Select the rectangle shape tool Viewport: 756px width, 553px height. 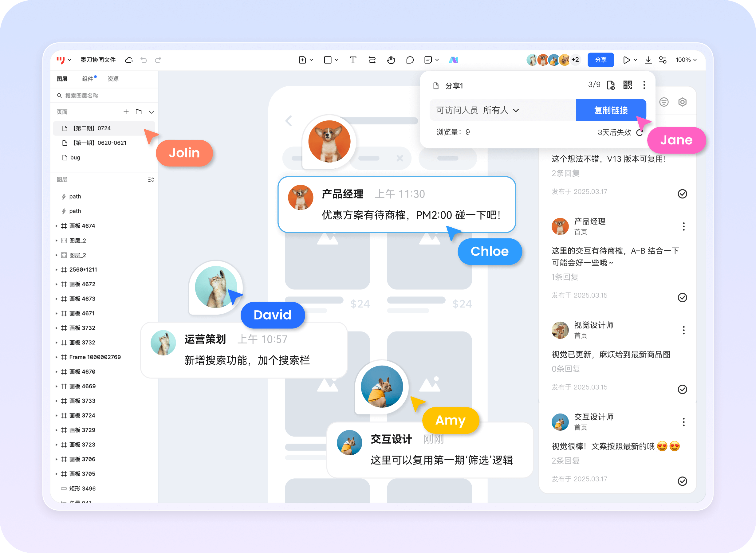coord(328,60)
